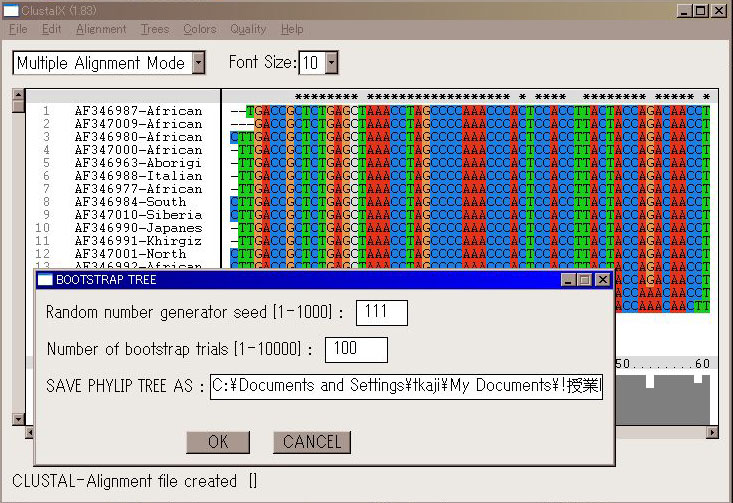Click the SAVE PHYLIP TREE AS path field
The width and height of the screenshot is (733, 503).
[406, 386]
